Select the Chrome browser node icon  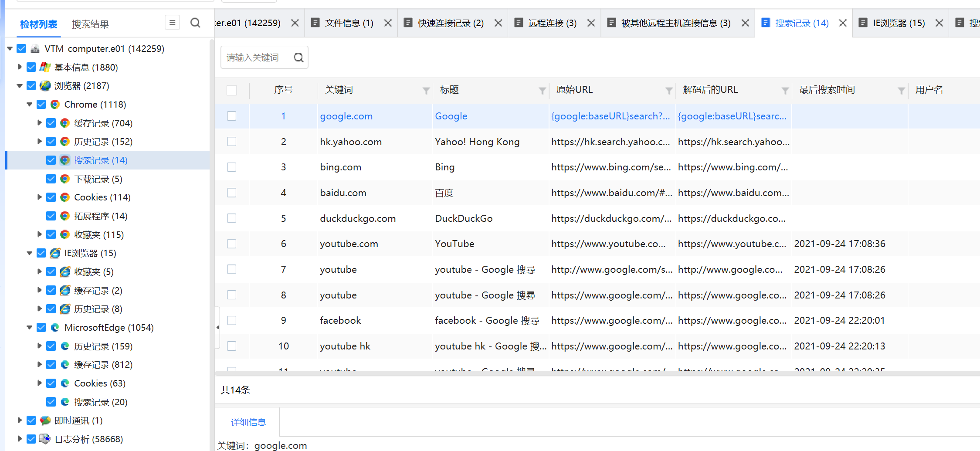(x=55, y=105)
